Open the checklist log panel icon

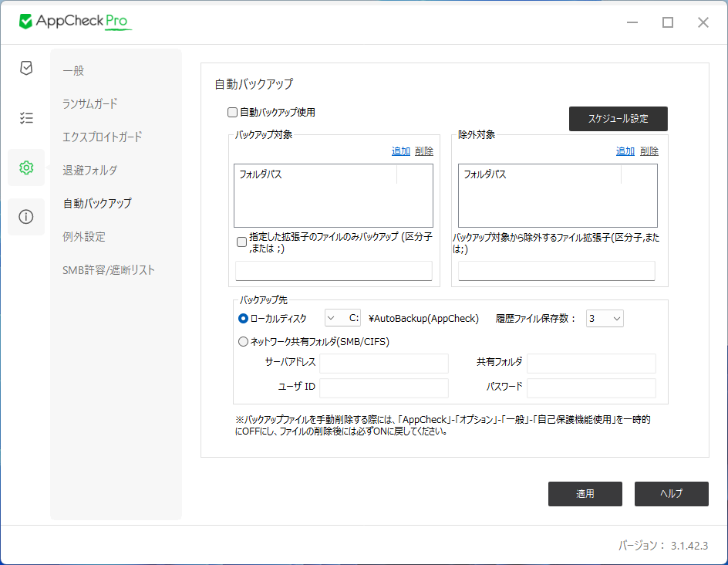click(25, 117)
